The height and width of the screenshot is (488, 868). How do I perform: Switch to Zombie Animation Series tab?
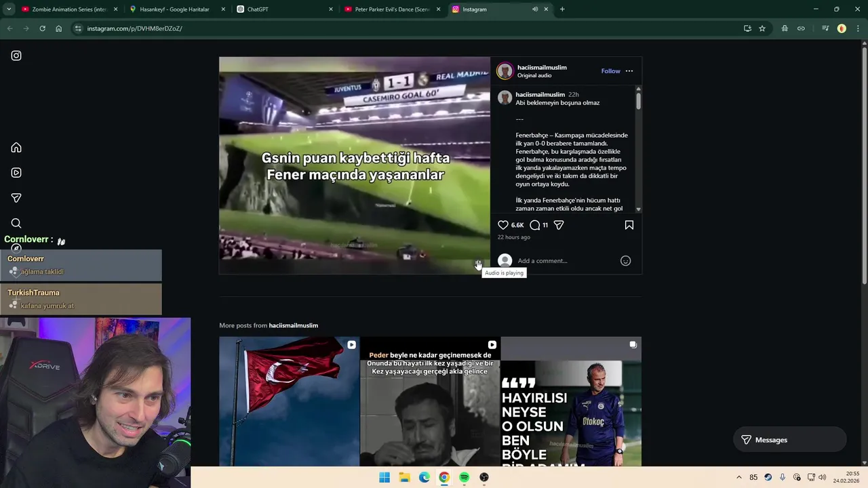point(70,9)
